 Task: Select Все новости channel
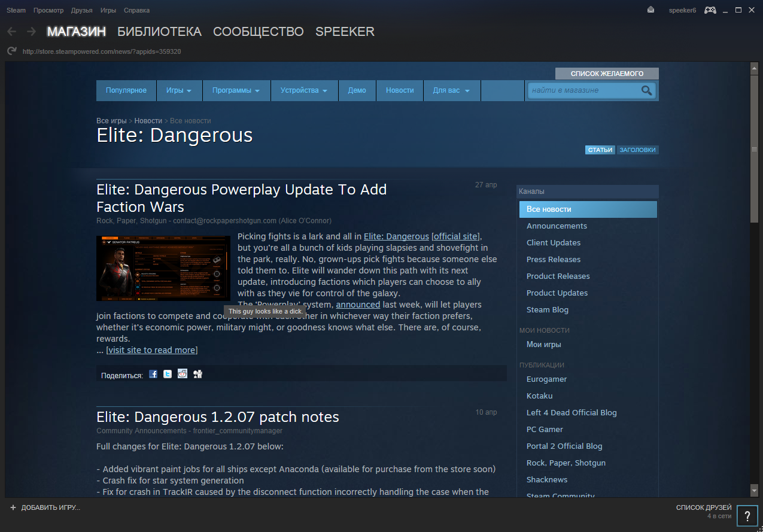pyautogui.click(x=588, y=209)
